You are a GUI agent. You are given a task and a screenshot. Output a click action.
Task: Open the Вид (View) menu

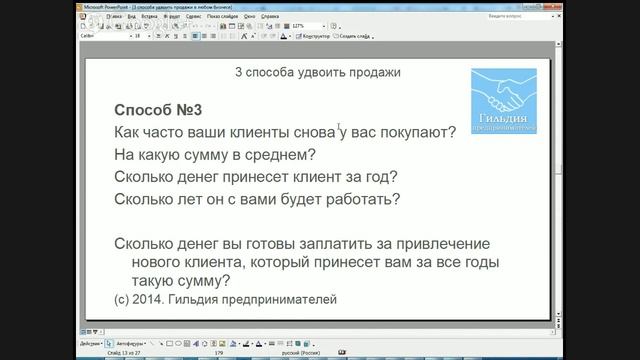point(131,16)
